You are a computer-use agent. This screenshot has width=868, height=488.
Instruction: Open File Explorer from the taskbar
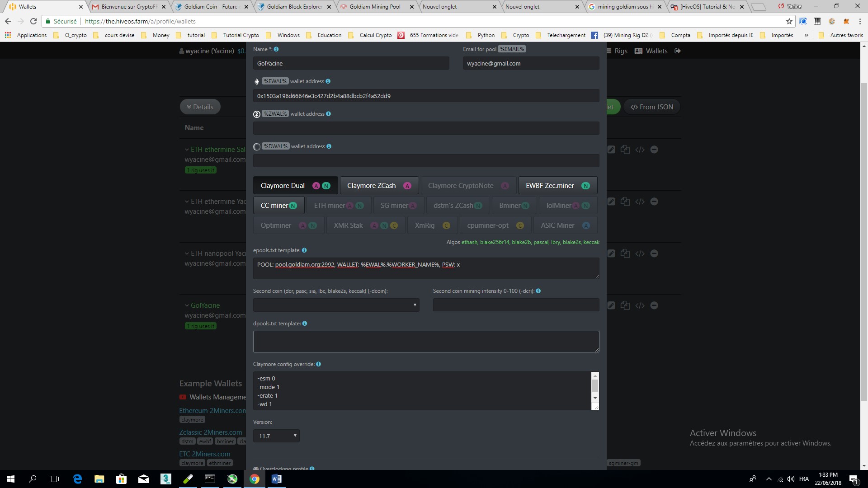coord(99,479)
